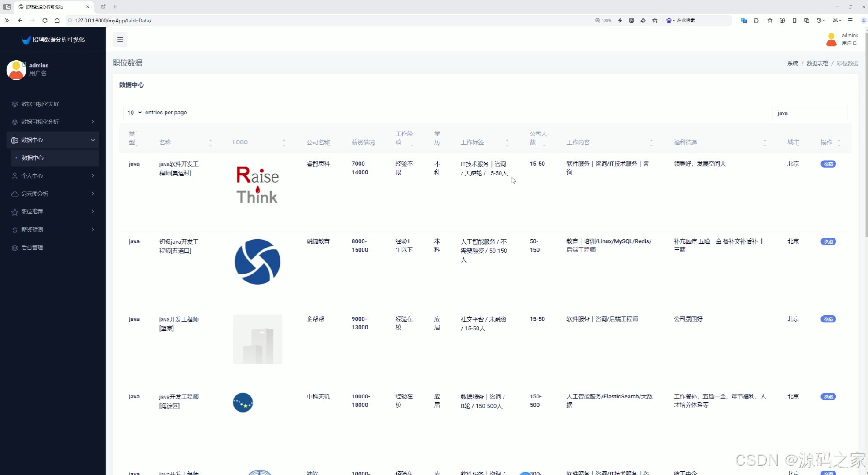Click the Raise Think company logo
The width and height of the screenshot is (868, 475).
tap(257, 185)
